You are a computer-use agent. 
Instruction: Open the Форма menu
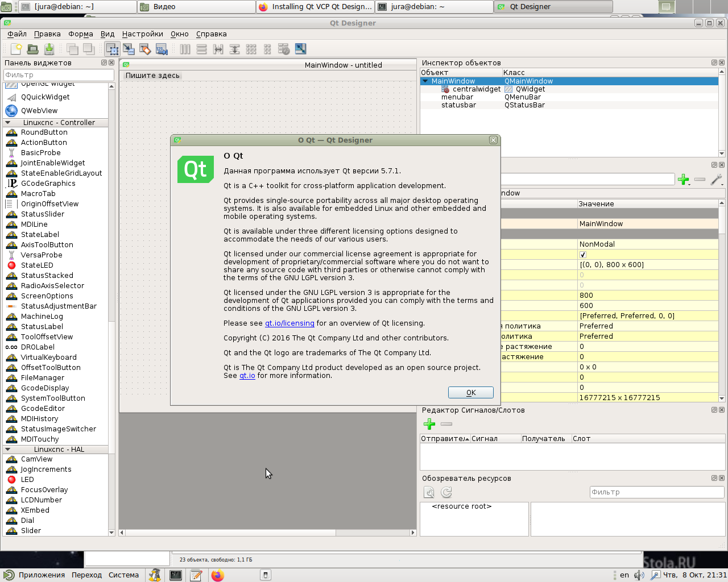pos(81,34)
